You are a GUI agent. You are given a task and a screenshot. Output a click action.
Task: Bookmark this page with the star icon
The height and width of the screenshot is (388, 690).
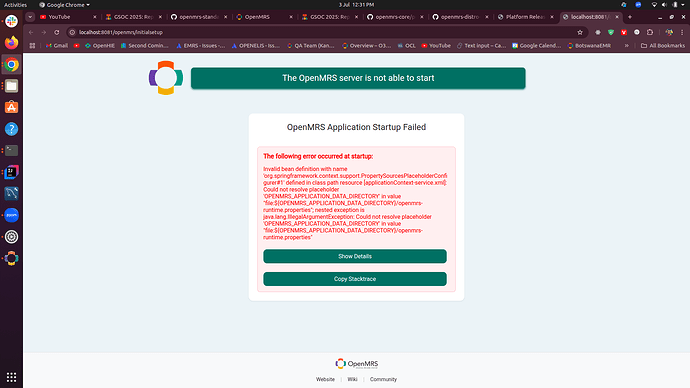click(580, 32)
